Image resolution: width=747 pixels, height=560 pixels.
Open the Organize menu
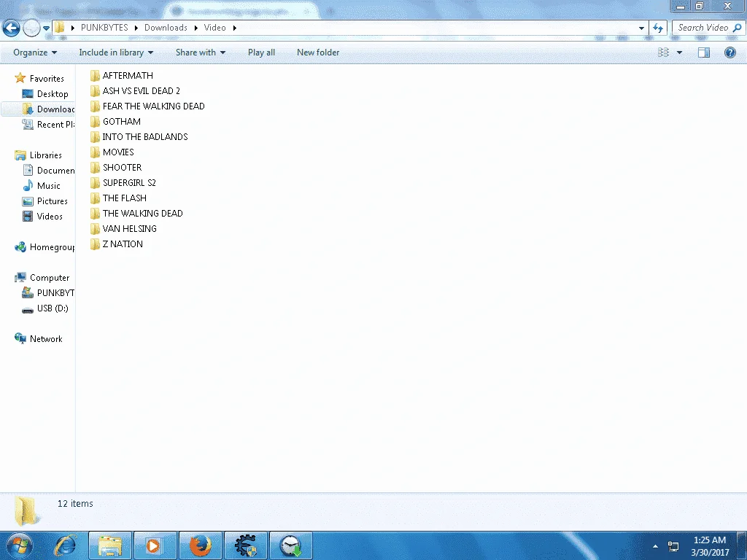point(35,52)
